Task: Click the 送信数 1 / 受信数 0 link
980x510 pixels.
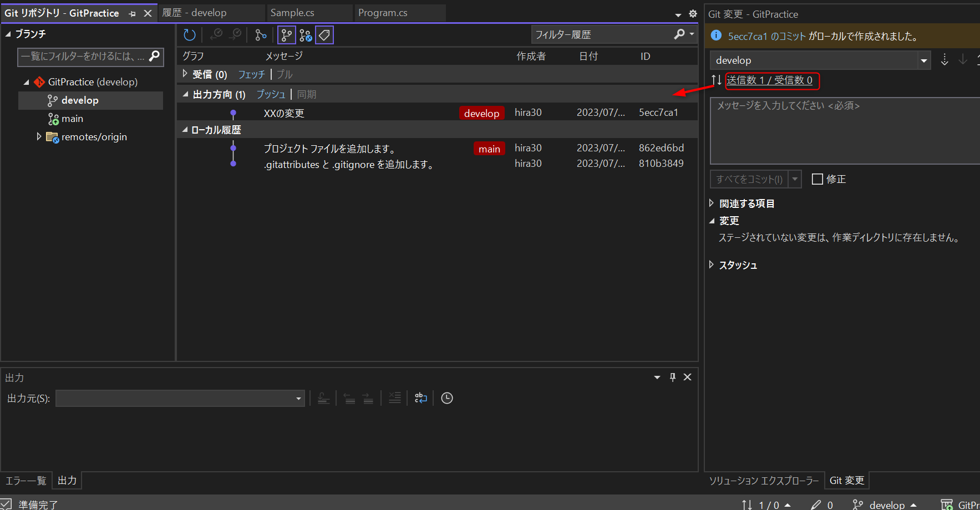Action: 769,80
